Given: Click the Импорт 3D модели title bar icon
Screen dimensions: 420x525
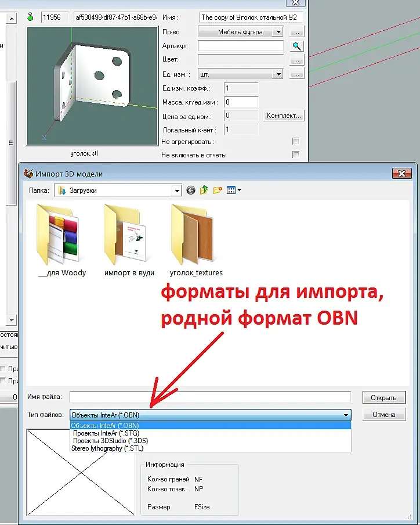Looking at the screenshot, I should coord(28,174).
